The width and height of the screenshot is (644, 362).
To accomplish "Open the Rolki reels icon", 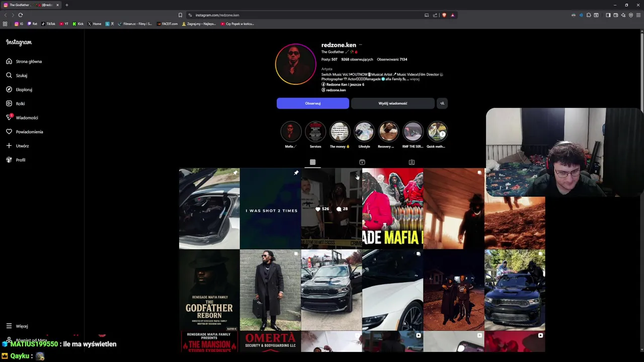I will tap(9, 104).
